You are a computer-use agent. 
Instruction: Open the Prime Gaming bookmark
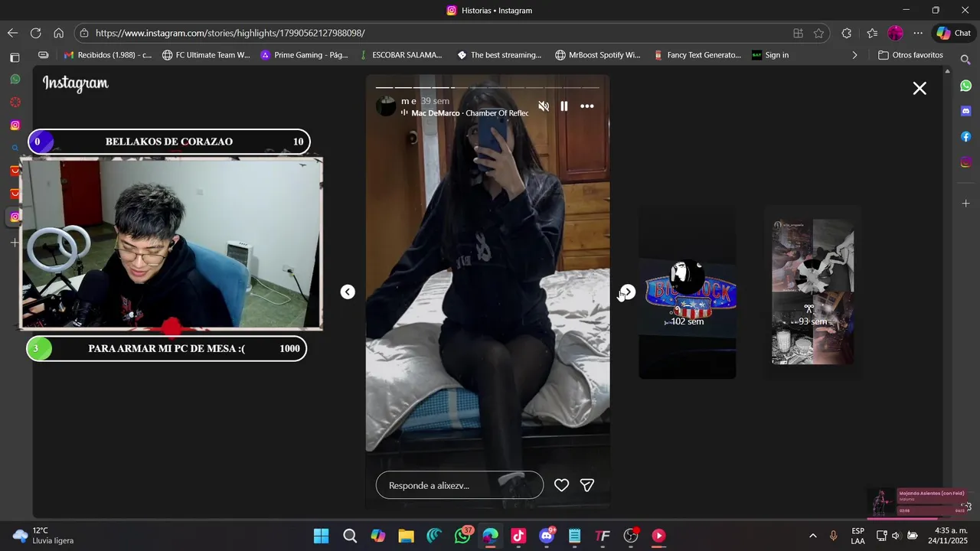pyautogui.click(x=304, y=55)
